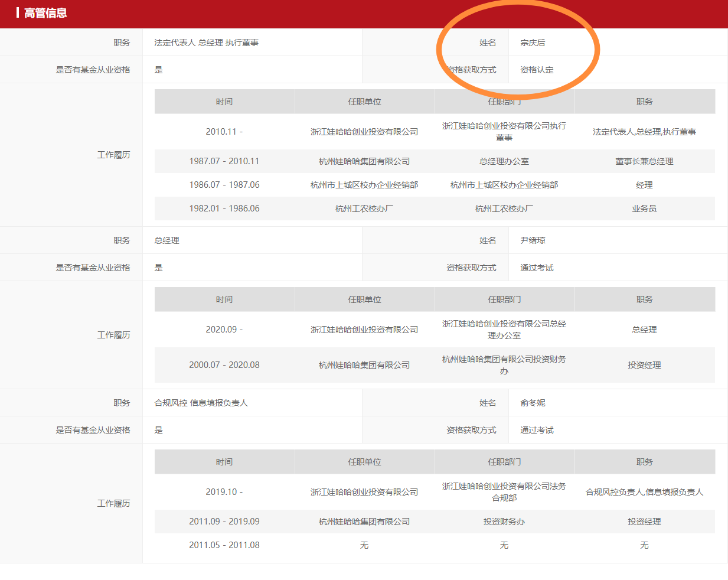The height and width of the screenshot is (580, 728).
Task: Click the date cell 2010.11 -
Action: tap(224, 132)
